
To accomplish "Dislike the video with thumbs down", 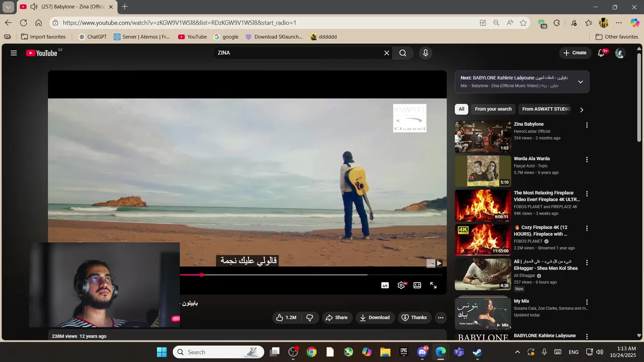I will click(x=310, y=317).
